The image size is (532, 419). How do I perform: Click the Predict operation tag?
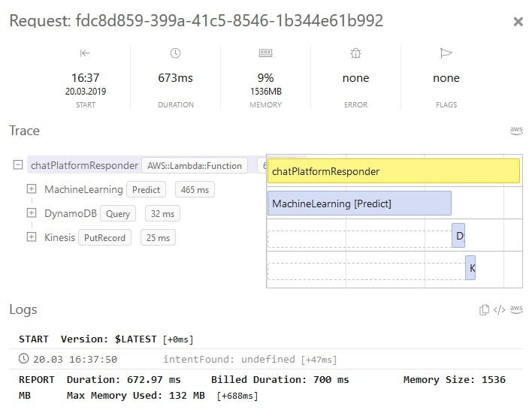pos(146,190)
